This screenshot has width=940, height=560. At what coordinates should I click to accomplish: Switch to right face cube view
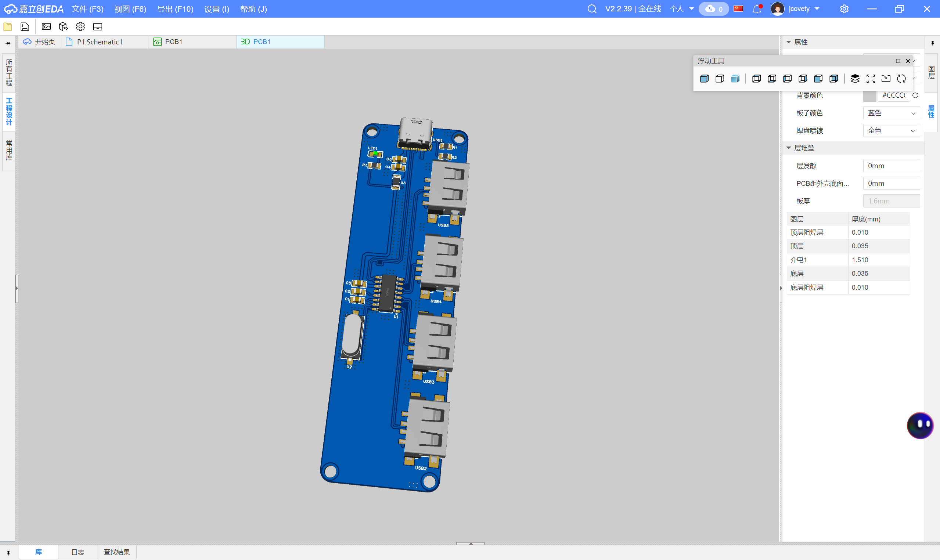pos(803,79)
